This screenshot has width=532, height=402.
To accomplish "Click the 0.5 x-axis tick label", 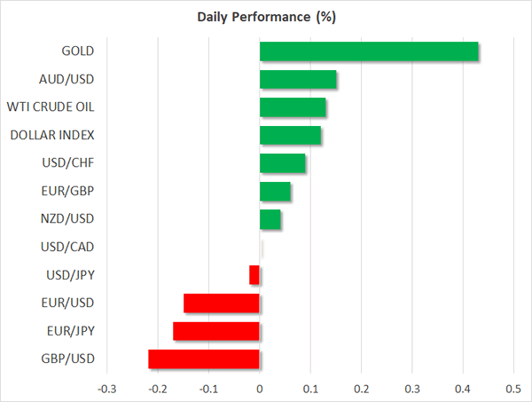I will (x=514, y=389).
